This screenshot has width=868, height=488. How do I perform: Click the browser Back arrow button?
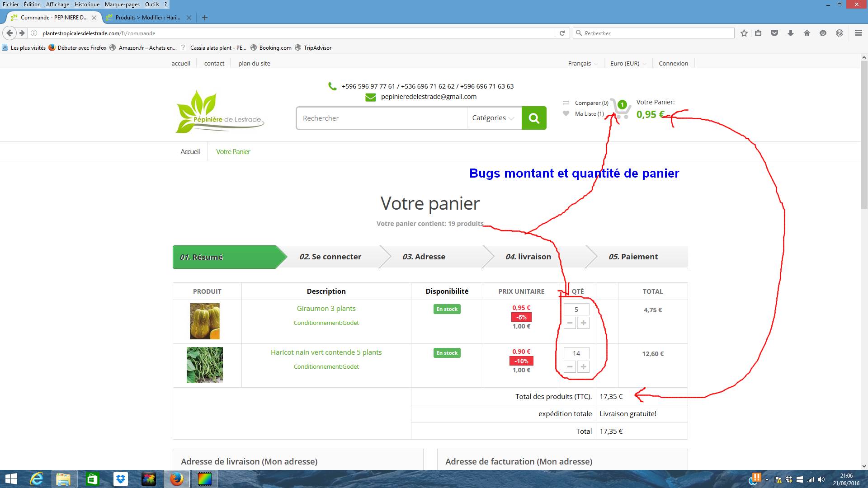[x=9, y=33]
